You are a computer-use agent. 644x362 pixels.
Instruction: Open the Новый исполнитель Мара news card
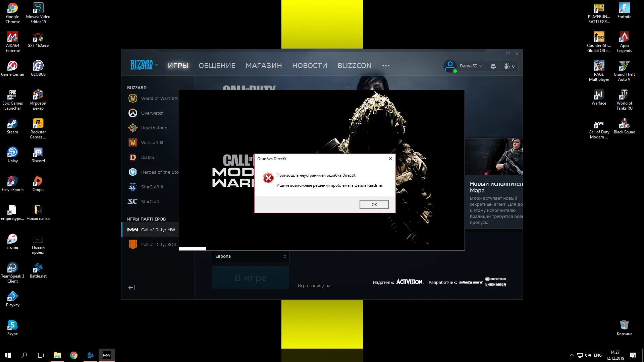[494, 184]
